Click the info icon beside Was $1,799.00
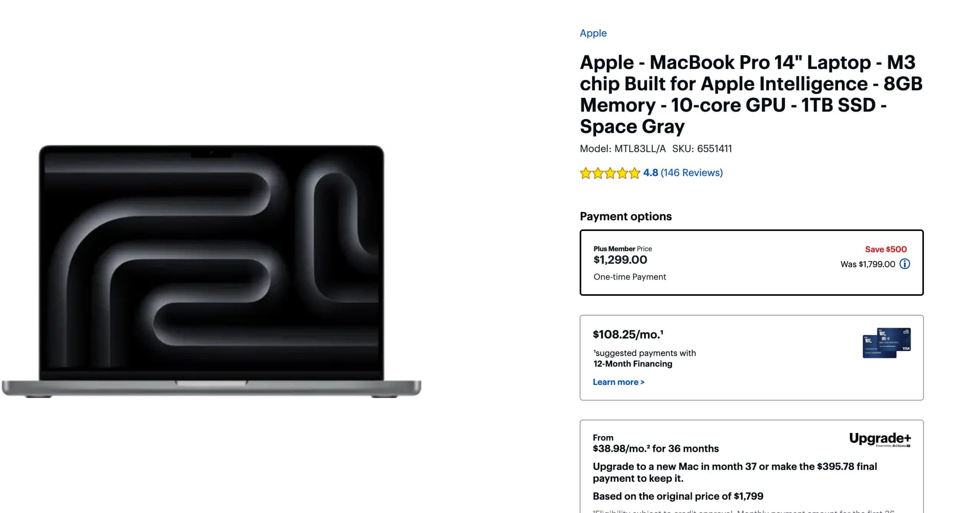980x513 pixels. (904, 264)
